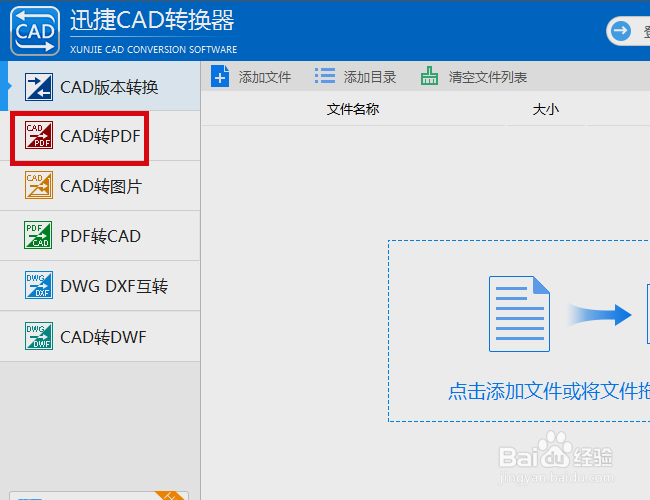Switch to DWG DXF互转 mode
650x500 pixels.
point(114,286)
